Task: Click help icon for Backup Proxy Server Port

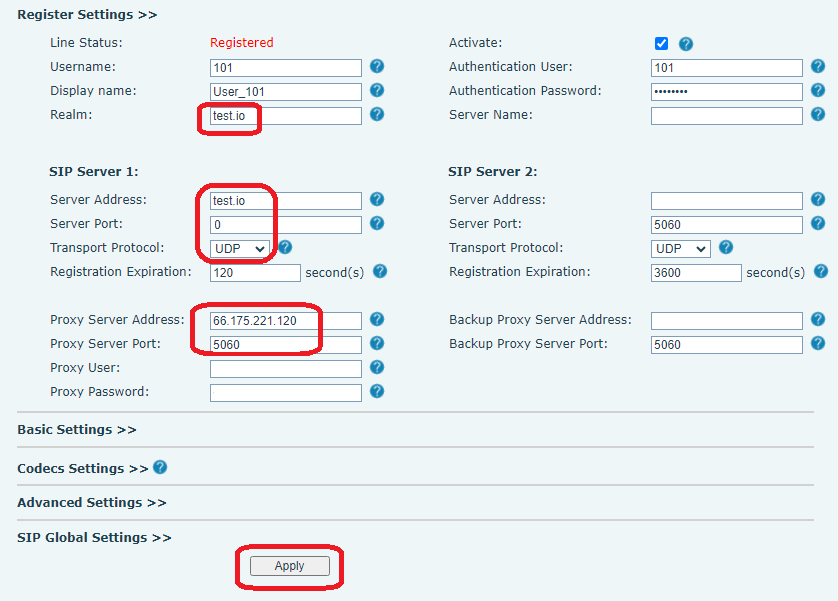Action: (818, 344)
